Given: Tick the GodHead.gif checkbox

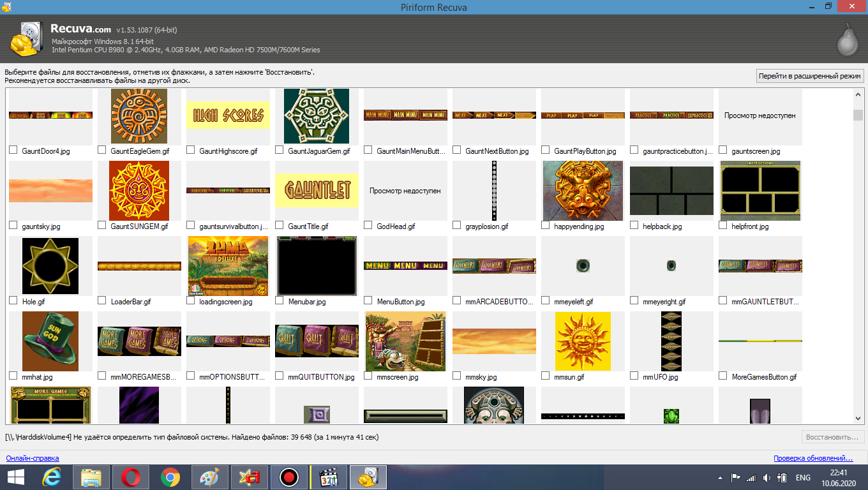Looking at the screenshot, I should [368, 225].
